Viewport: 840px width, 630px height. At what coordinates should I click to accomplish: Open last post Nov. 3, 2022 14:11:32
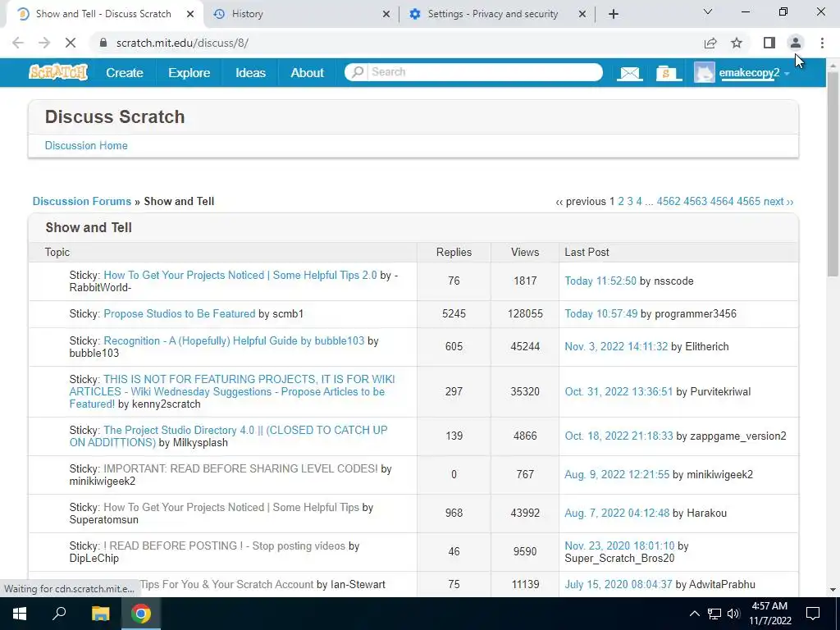(616, 347)
